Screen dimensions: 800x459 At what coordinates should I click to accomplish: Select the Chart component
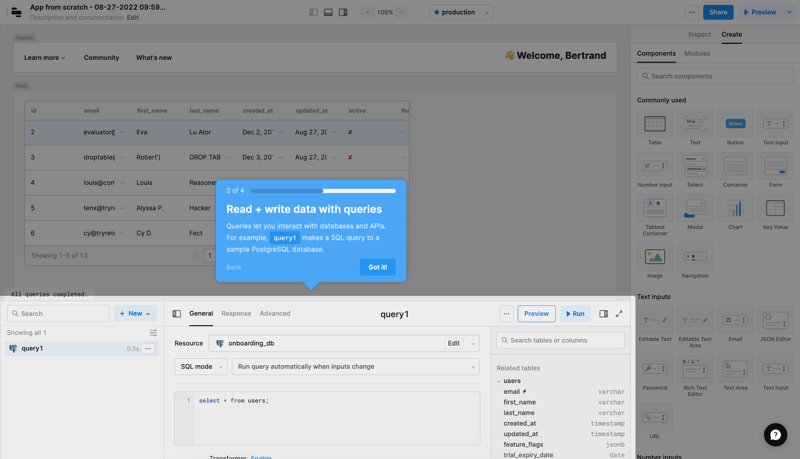pos(735,213)
